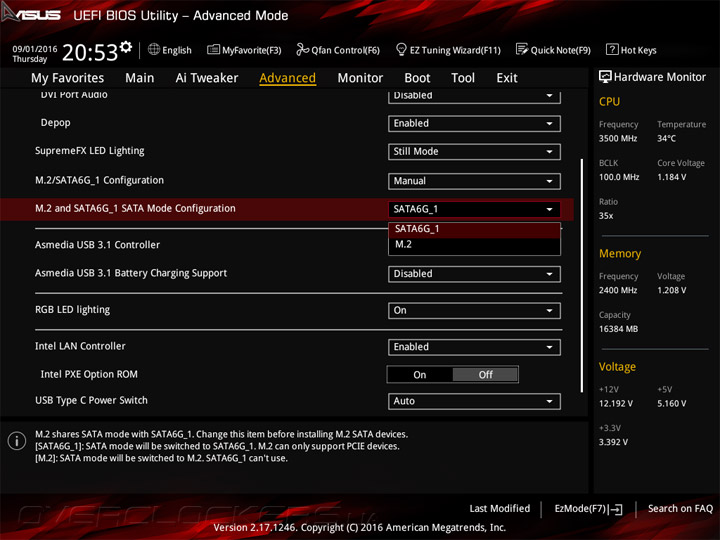Open Intel LAN Controller dropdown
The height and width of the screenshot is (540, 720).
coord(474,347)
